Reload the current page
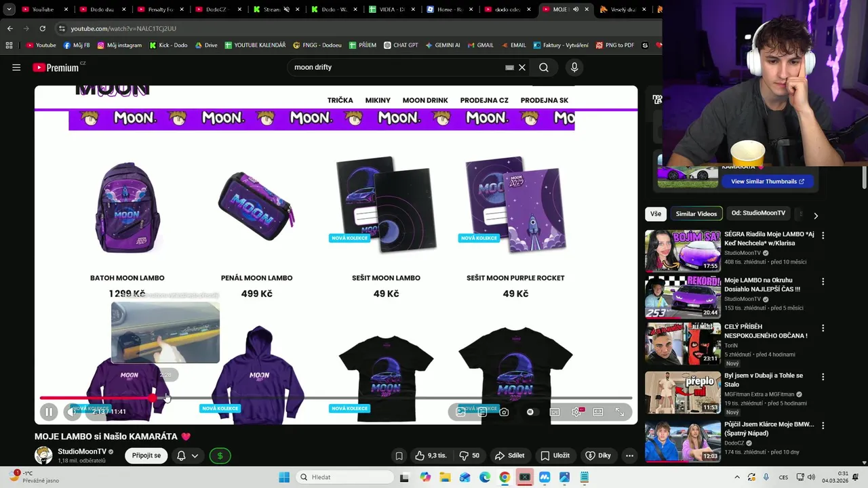 [x=42, y=28]
